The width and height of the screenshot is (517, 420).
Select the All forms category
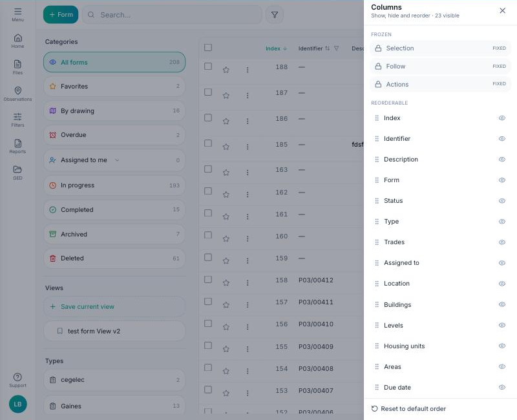click(x=114, y=62)
